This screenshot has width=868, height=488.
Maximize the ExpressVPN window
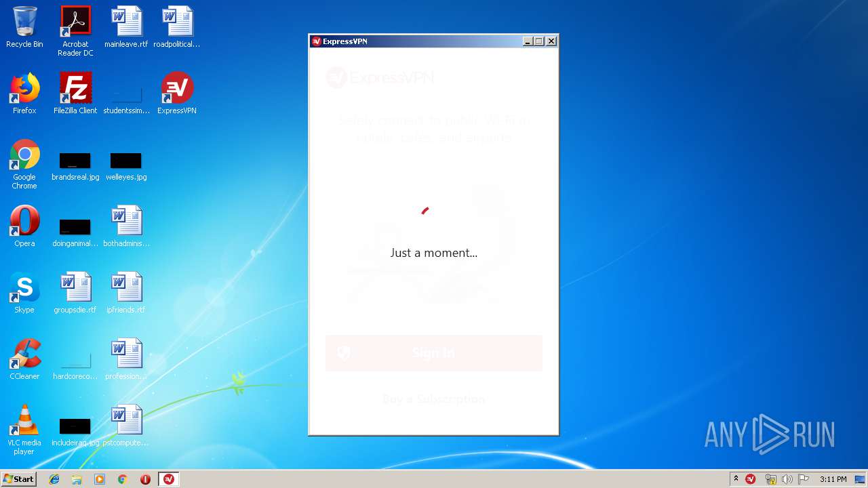pyautogui.click(x=539, y=41)
